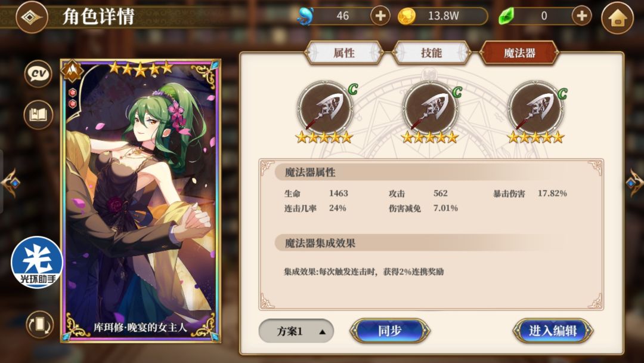The image size is (644, 363).
Task: Open the 魔法器 tab
Action: click(x=519, y=53)
